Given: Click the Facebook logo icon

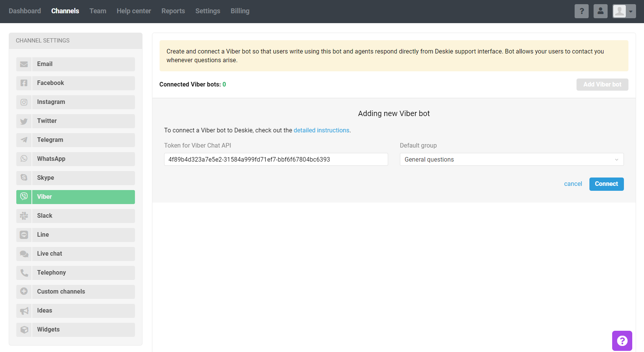Looking at the screenshot, I should coord(24,83).
